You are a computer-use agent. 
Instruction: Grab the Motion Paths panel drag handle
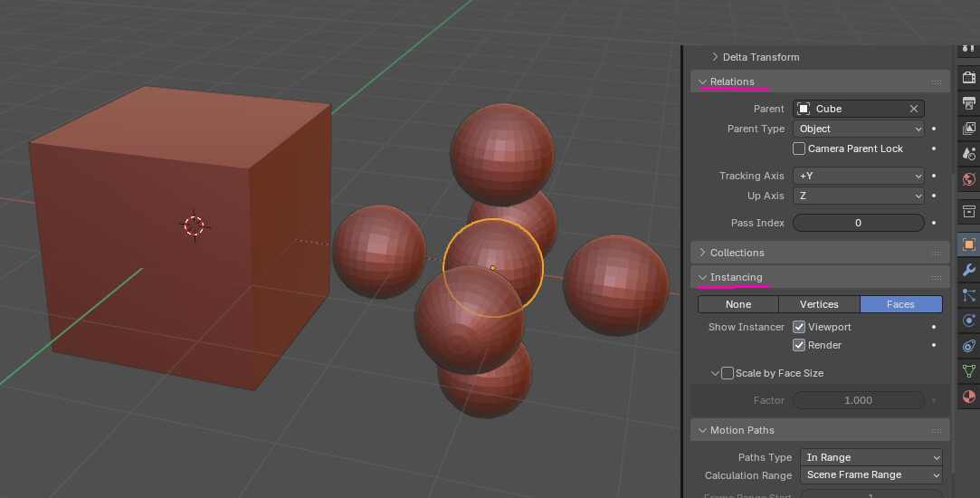pos(937,430)
